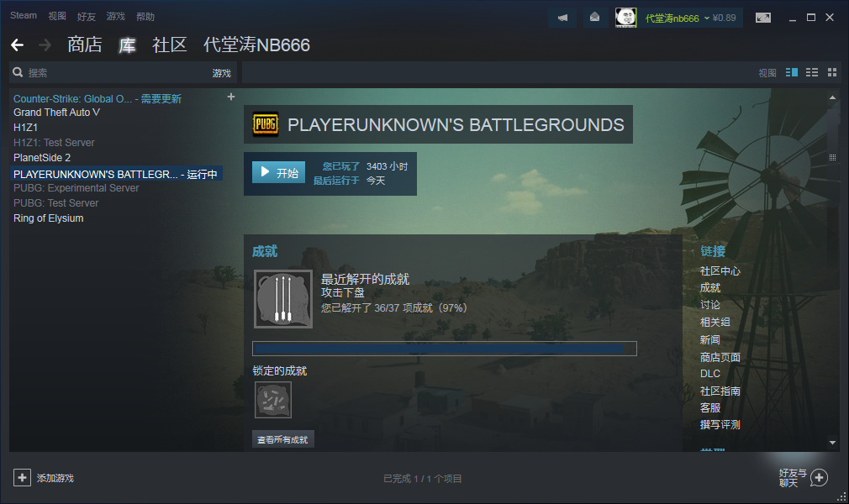Open the account name dropdown 代堂涛nb666
This screenshot has width=849, height=504.
click(677, 18)
